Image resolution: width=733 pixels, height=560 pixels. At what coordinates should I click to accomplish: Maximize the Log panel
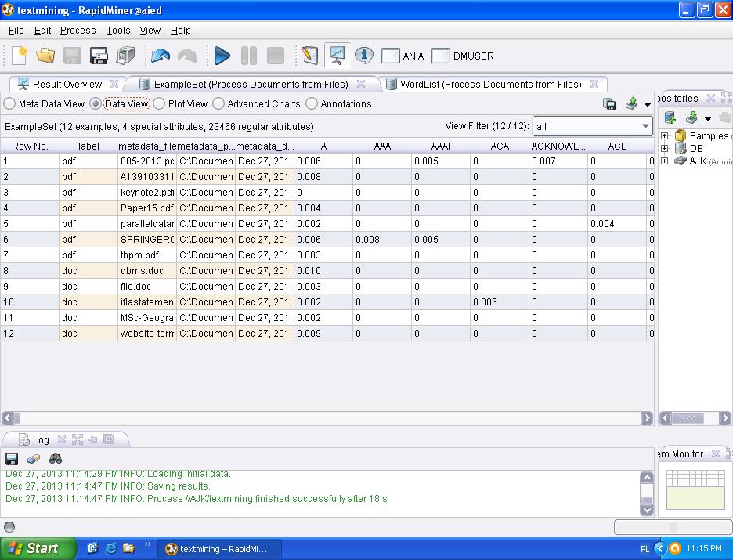coord(78,439)
